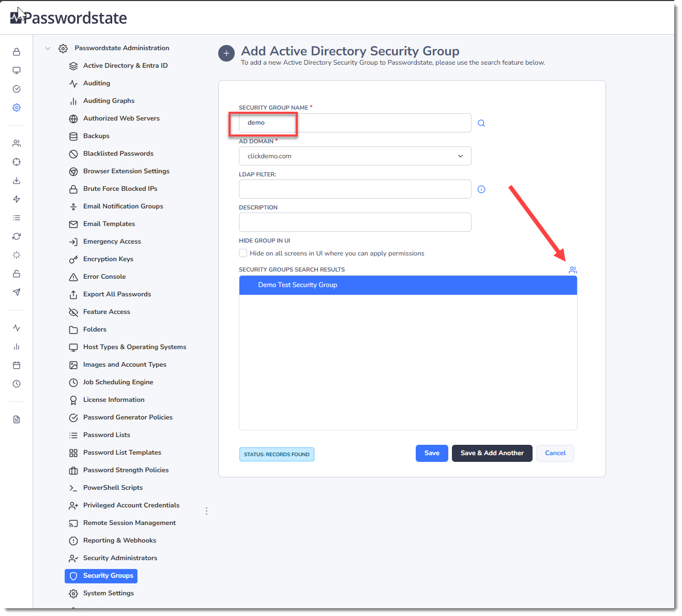The height and width of the screenshot is (616, 682).
Task: Select the bar chart icon in the left rail
Action: pyautogui.click(x=17, y=347)
